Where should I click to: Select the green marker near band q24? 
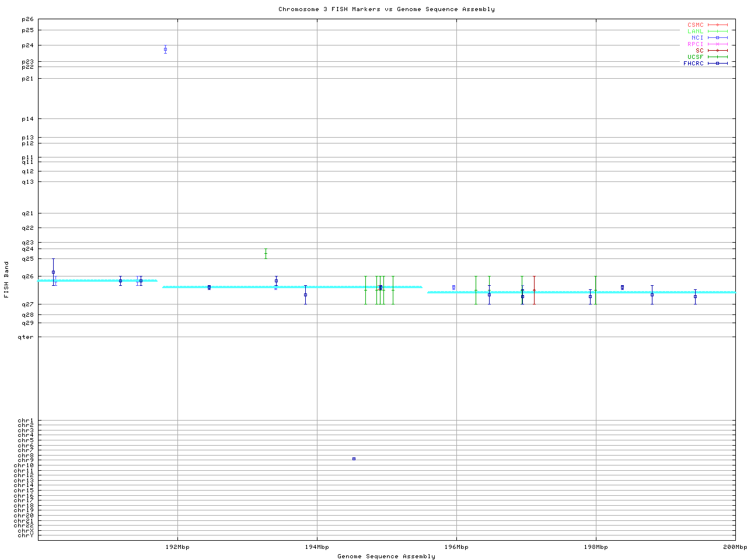pos(266,253)
